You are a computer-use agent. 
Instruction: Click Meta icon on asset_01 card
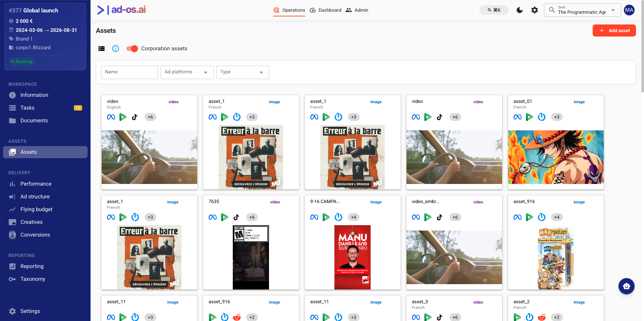[x=518, y=117]
